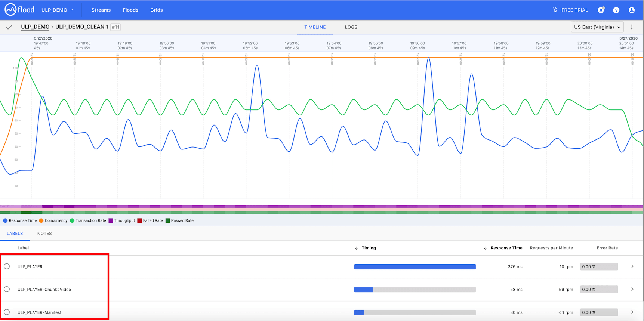Select the ULP_PLAYER-Chunk#Video radio button
The width and height of the screenshot is (644, 321).
click(x=7, y=289)
